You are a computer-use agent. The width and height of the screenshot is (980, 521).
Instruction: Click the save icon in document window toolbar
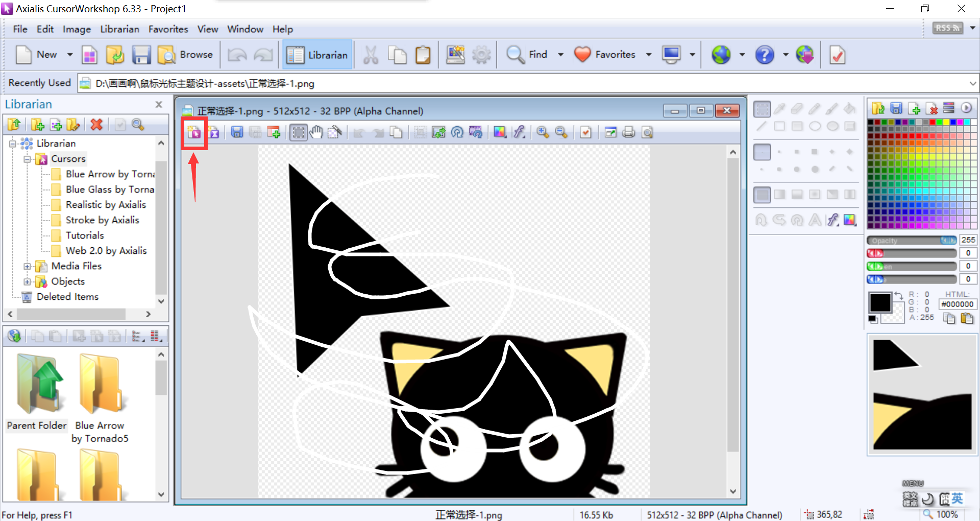[237, 133]
